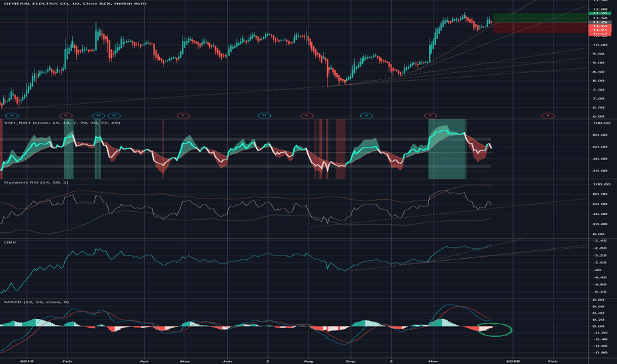Open the earnings marker just before Feb 2019

tap(66, 115)
